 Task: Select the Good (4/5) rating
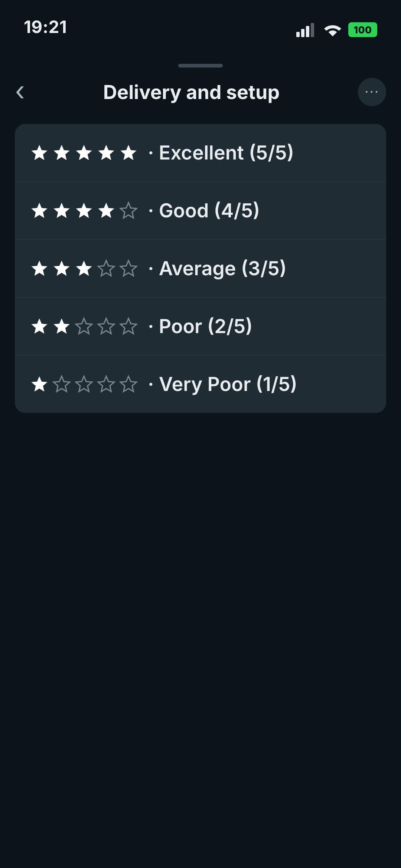[x=200, y=211]
